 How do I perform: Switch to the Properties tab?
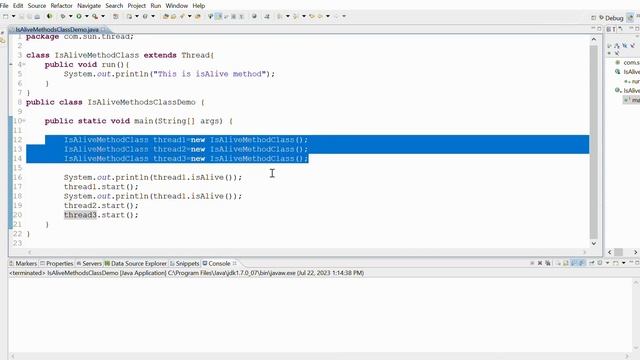click(x=56, y=264)
